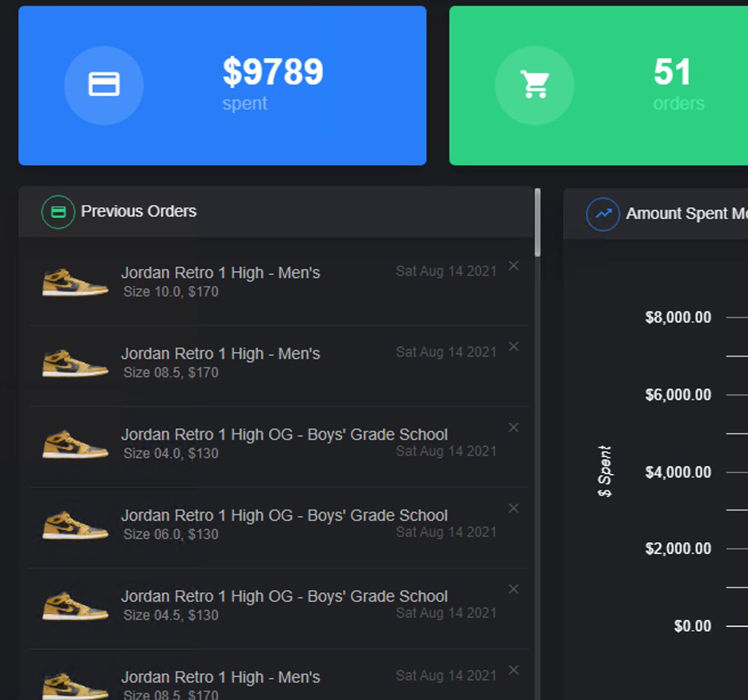
Task: Click the Previous Orders panel green card icon
Action: coord(58,212)
